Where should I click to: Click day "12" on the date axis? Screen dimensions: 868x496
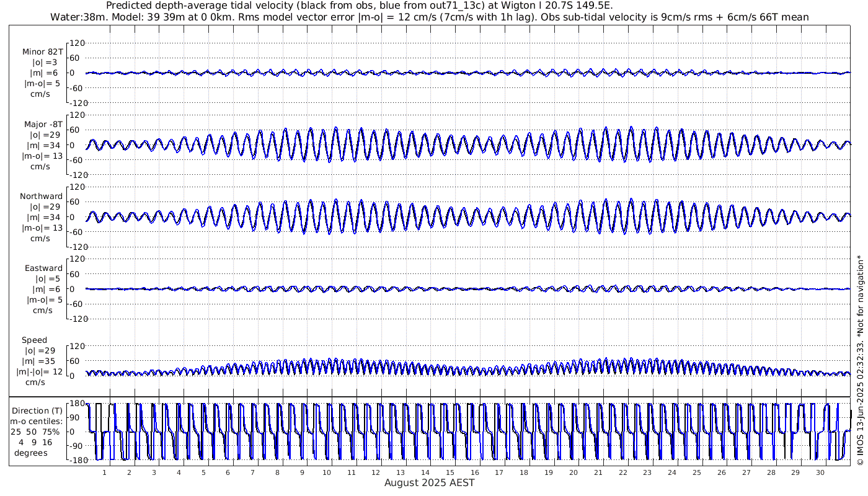click(x=376, y=472)
